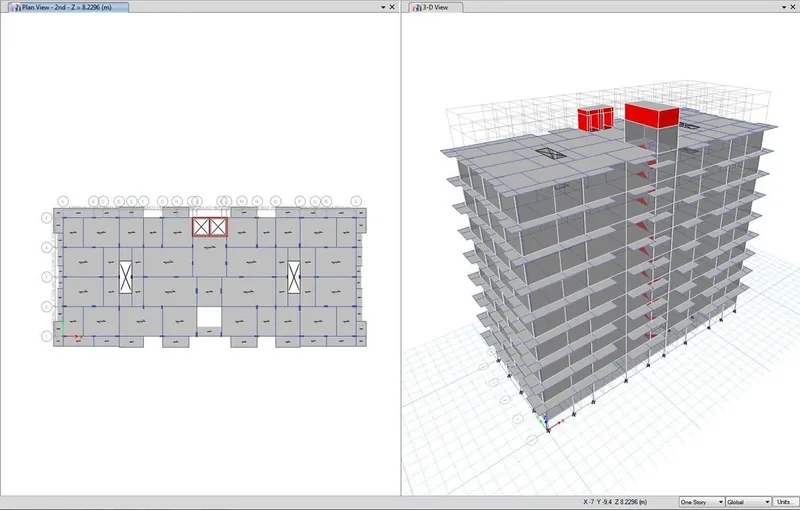
Task: Close the Plan View pane
Action: coord(392,7)
